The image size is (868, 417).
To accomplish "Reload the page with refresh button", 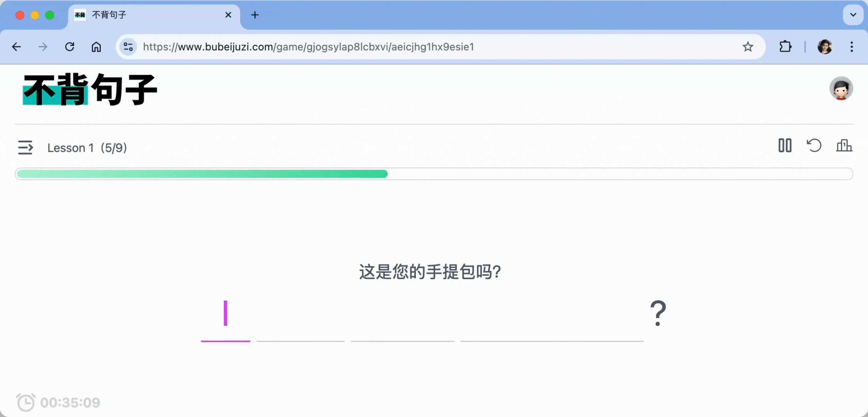I will click(x=70, y=47).
